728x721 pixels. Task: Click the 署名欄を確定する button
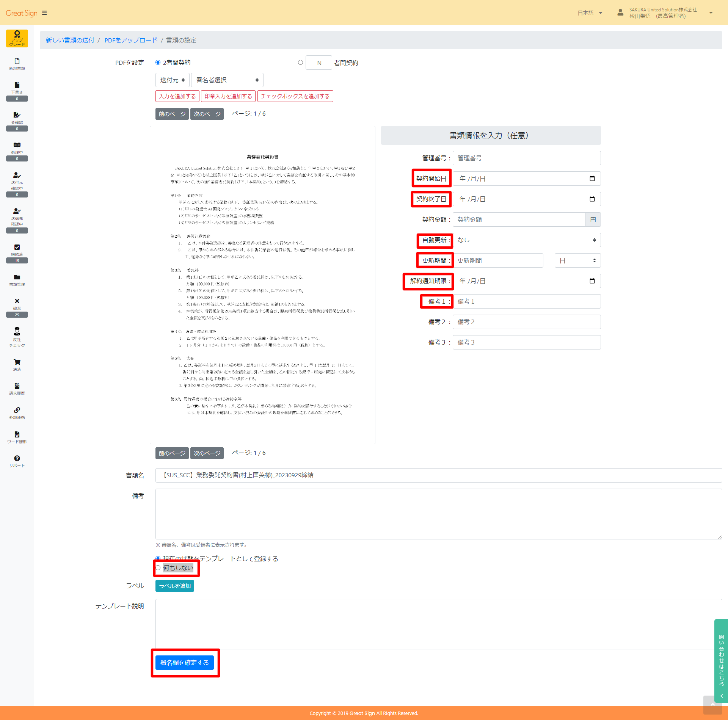[x=185, y=662]
